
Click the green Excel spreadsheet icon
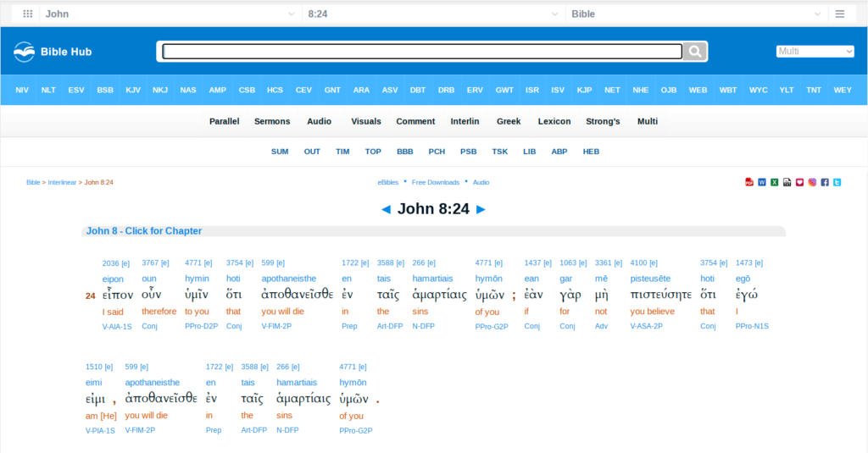[775, 182]
